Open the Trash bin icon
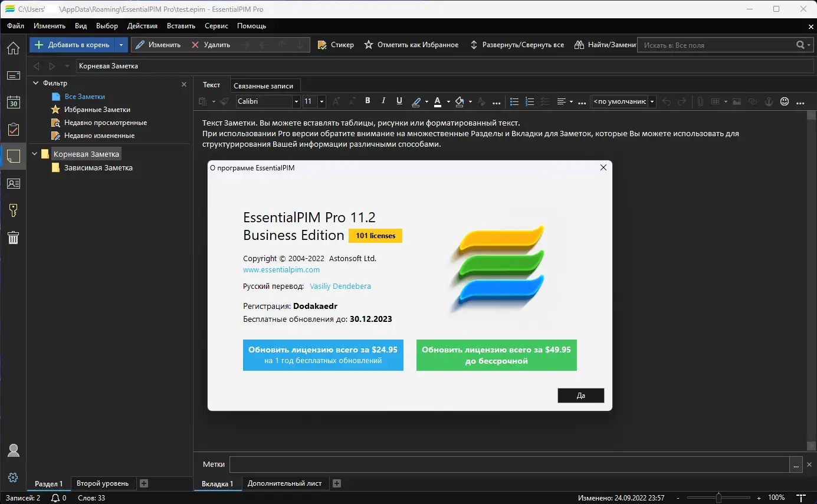This screenshot has width=817, height=504. click(13, 238)
